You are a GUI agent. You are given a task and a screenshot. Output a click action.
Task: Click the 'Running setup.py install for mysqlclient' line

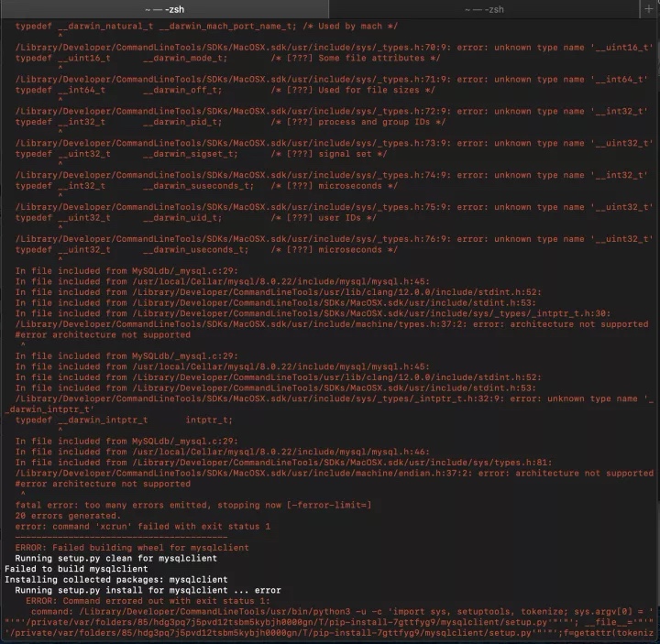148,591
